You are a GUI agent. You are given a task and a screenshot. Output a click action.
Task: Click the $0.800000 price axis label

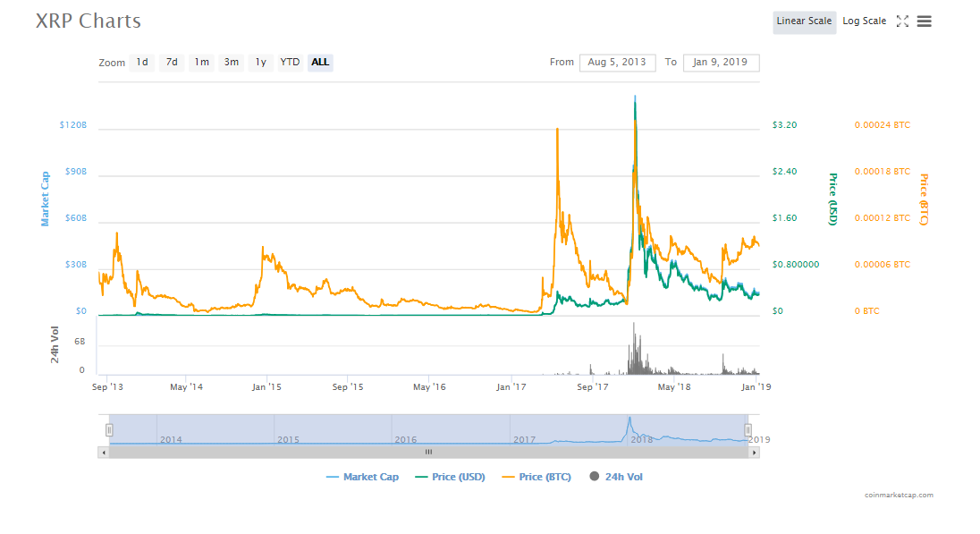coord(796,265)
